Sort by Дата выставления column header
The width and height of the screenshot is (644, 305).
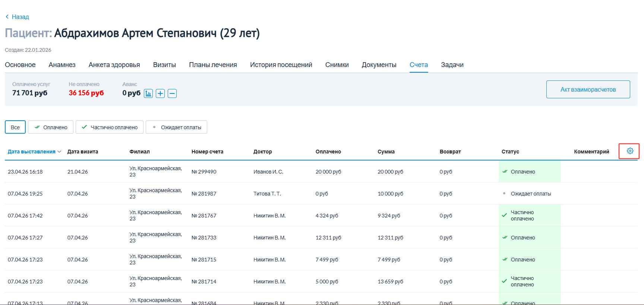point(32,152)
